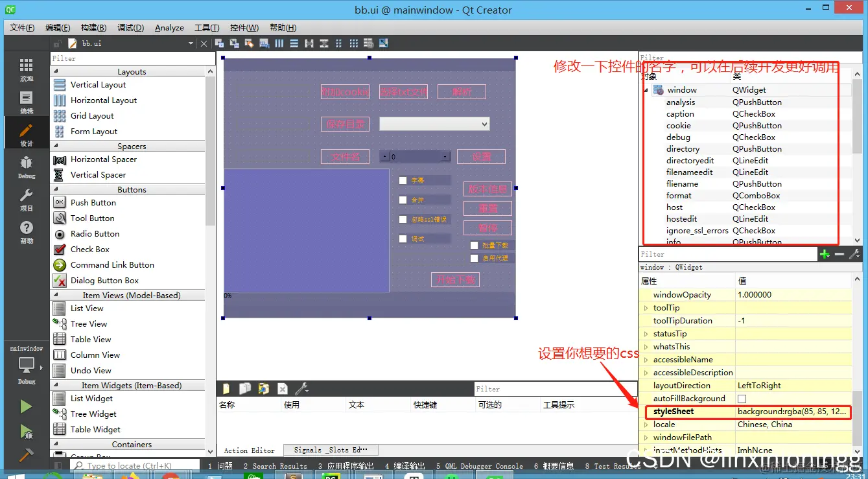
Task: Click the 保存目录 button in form
Action: tap(345, 124)
